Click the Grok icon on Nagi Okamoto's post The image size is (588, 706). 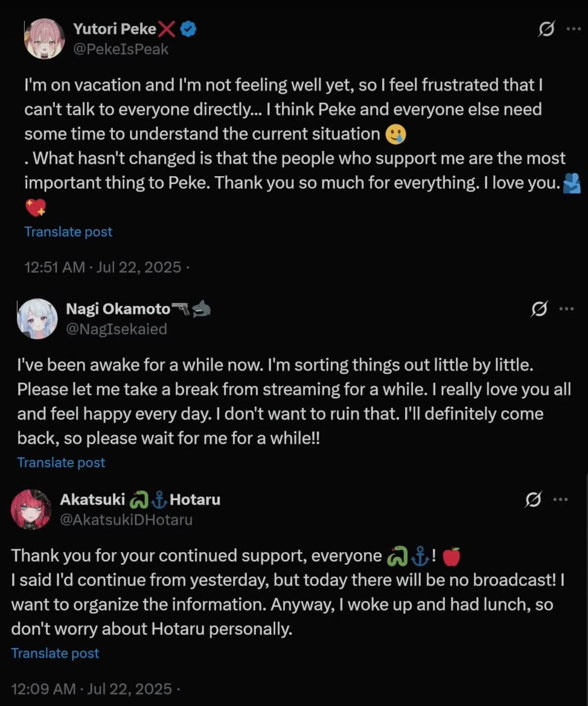coord(538,309)
